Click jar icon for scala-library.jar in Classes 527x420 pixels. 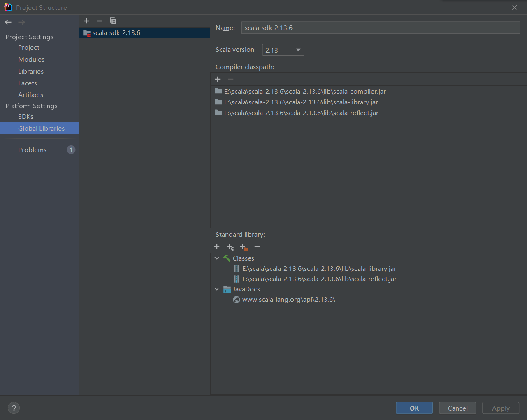pyautogui.click(x=237, y=269)
